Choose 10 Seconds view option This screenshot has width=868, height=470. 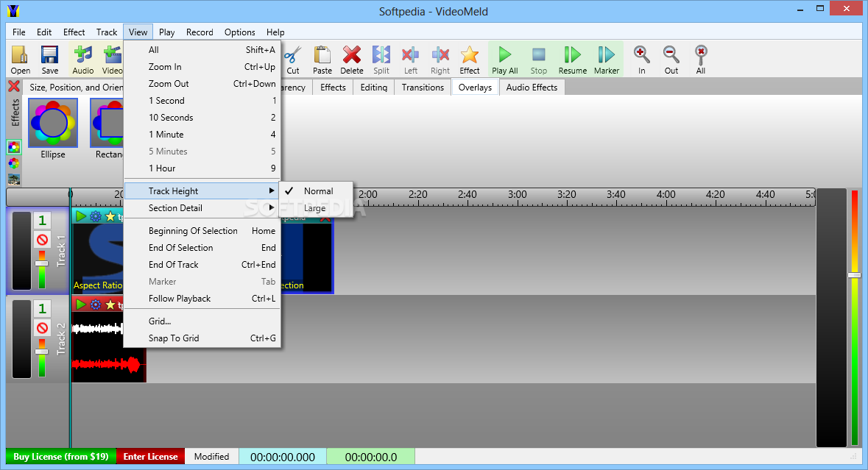click(x=202, y=118)
